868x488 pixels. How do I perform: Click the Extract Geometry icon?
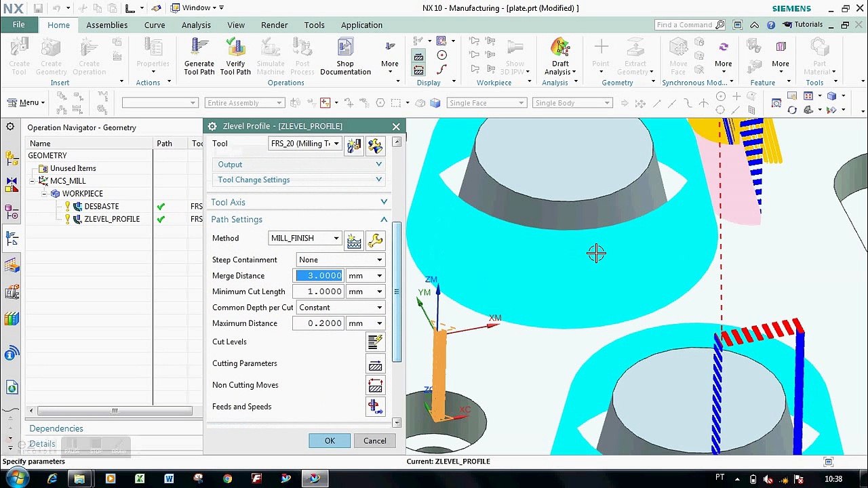click(x=635, y=57)
